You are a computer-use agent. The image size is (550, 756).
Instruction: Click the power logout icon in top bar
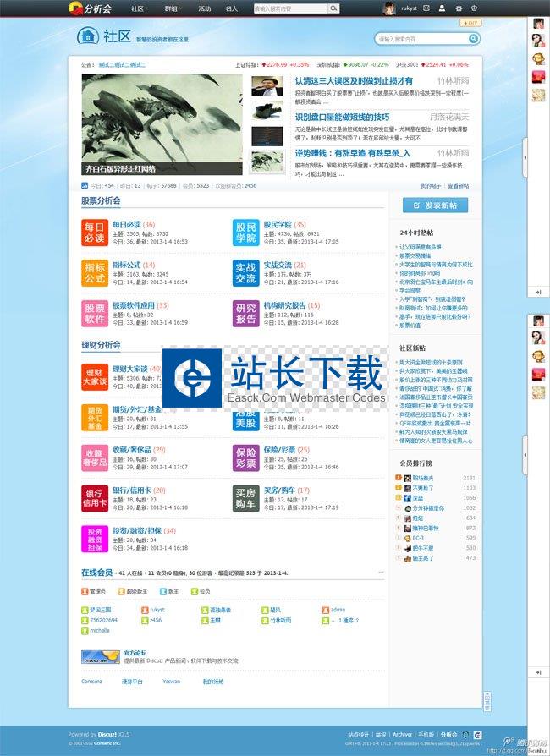point(475,8)
